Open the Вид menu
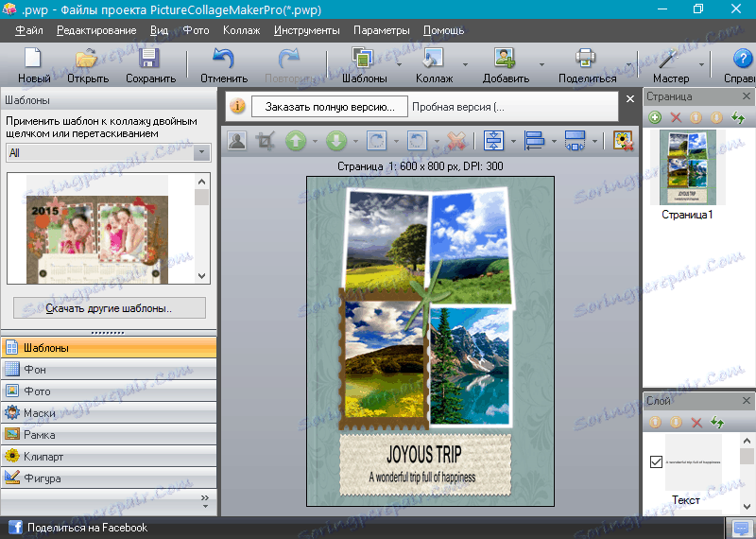The width and height of the screenshot is (756, 539). (159, 30)
